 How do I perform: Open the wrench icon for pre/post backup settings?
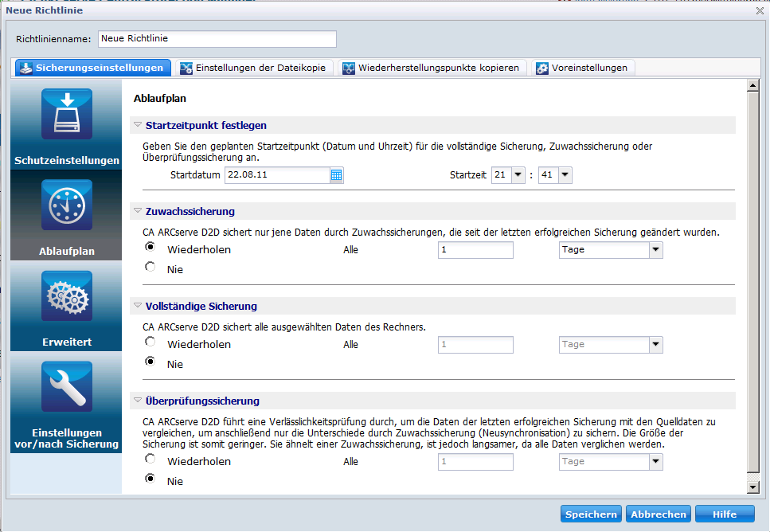pos(66,388)
